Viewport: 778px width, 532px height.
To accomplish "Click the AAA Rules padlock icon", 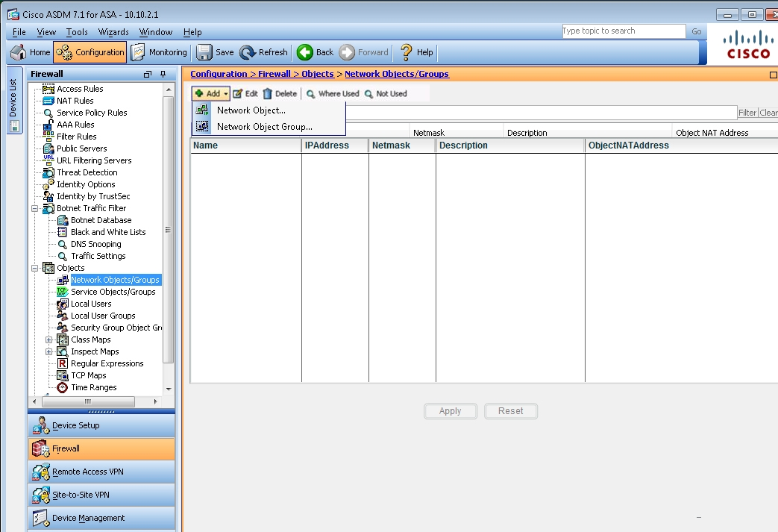I will pyautogui.click(x=48, y=125).
